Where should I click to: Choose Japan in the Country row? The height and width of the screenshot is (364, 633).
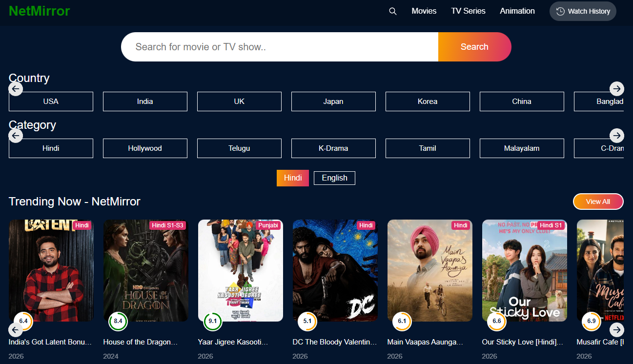(333, 101)
